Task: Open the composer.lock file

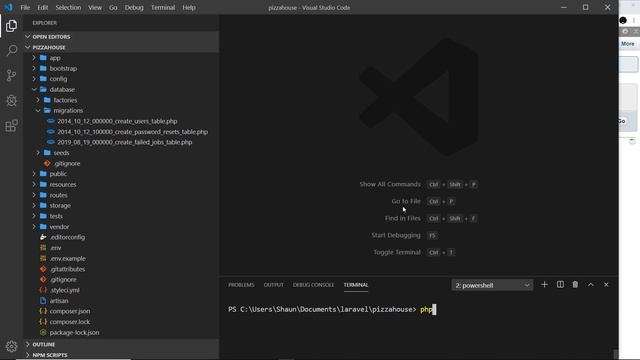Action: click(70, 322)
